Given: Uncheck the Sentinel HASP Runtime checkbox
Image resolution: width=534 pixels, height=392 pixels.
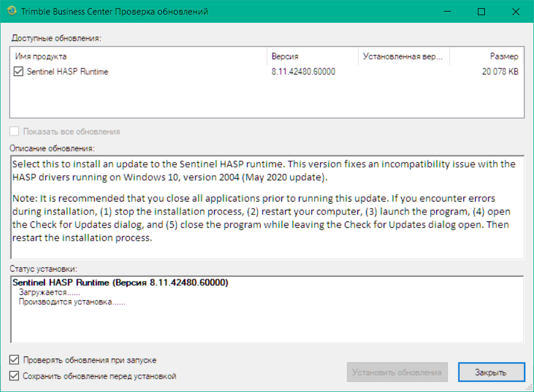Looking at the screenshot, I should pos(18,71).
